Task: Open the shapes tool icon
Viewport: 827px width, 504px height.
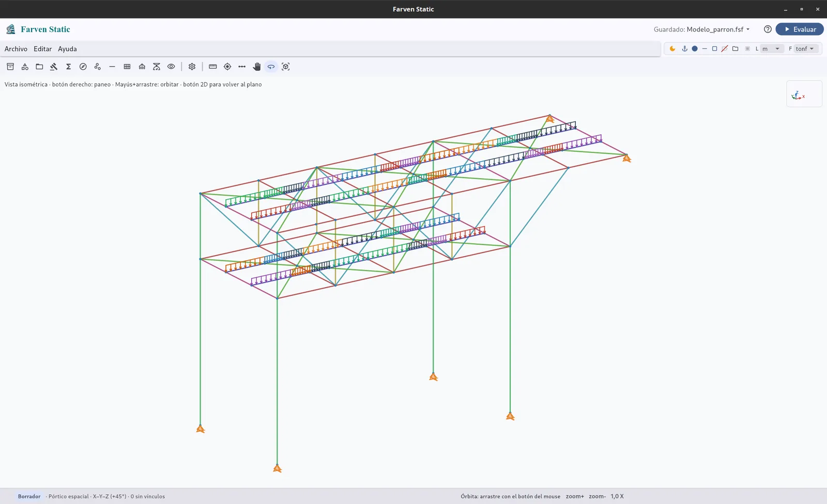Action: coord(25,67)
